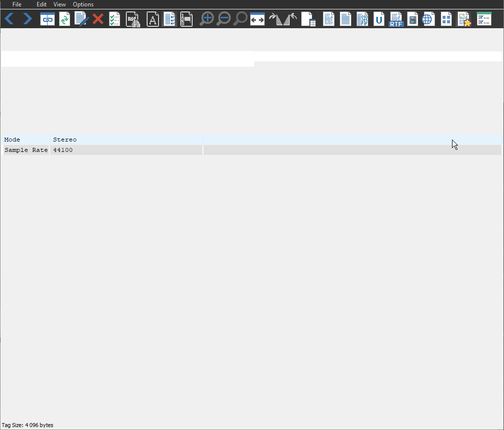Toggle word wrap document icon
This screenshot has width=504, height=430.
coord(169,19)
